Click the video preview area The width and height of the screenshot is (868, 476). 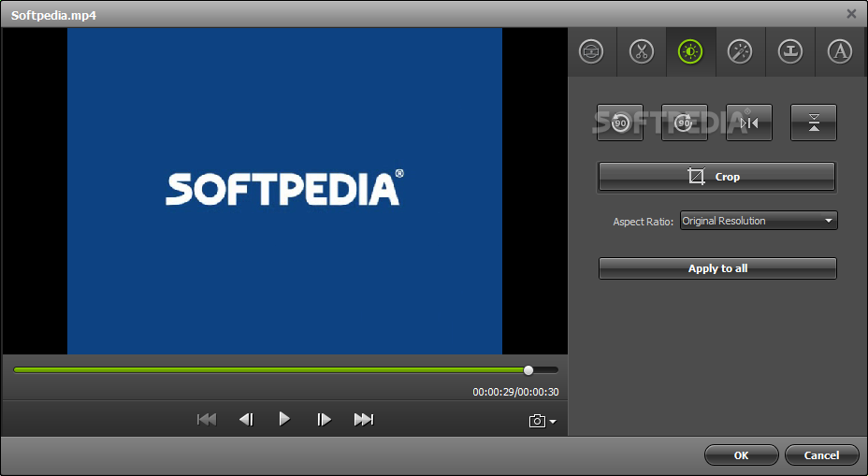click(x=284, y=191)
